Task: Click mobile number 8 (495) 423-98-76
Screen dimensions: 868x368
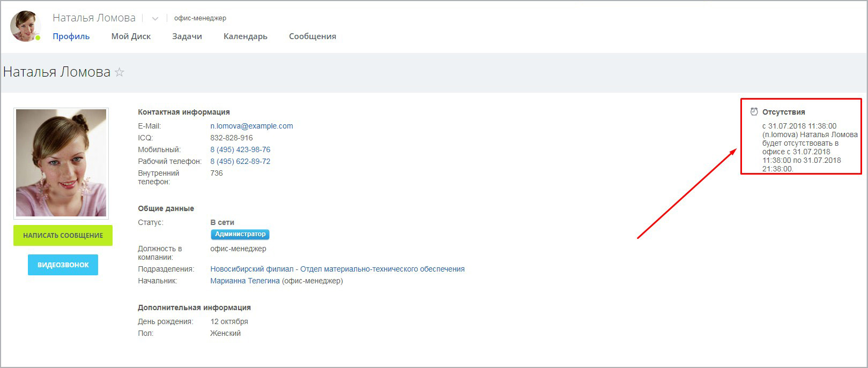Action: 240,149
